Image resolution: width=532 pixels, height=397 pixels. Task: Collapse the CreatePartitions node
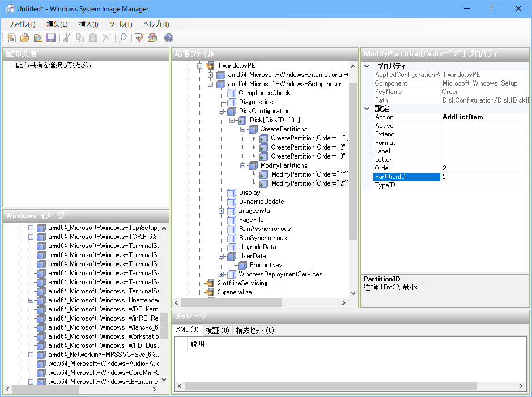(243, 129)
